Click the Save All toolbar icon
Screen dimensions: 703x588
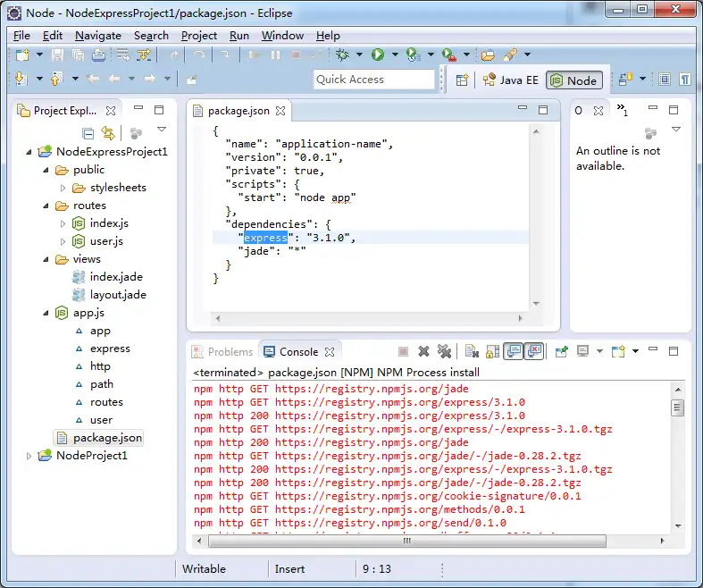point(78,55)
